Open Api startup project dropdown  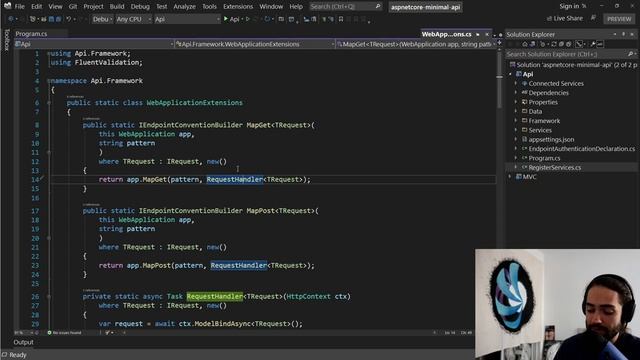pyautogui.click(x=187, y=19)
